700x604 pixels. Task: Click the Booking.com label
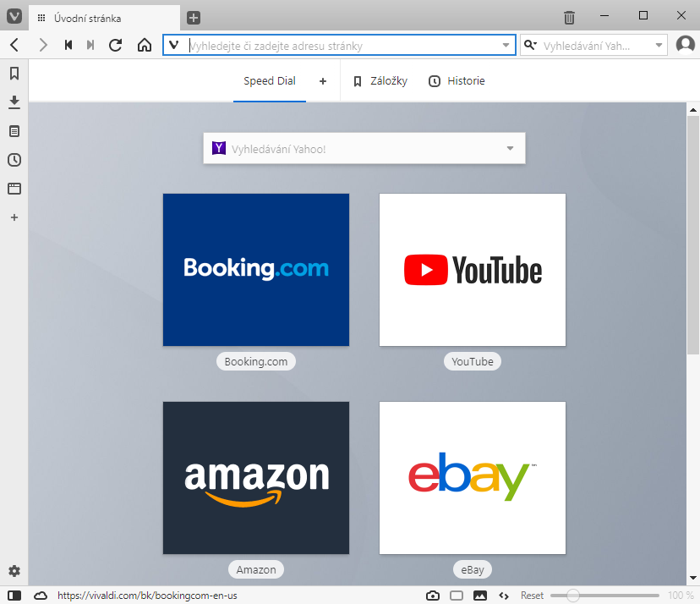point(256,361)
